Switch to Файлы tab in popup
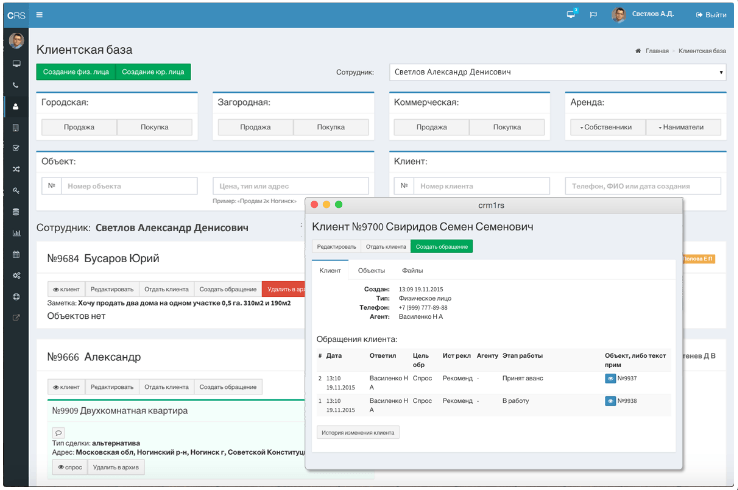738x490 pixels. (x=412, y=270)
